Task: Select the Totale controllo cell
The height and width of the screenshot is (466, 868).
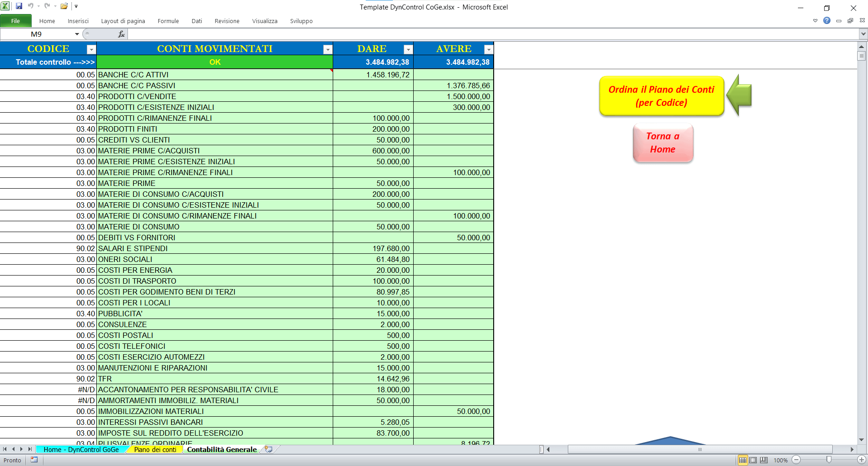Action: pyautogui.click(x=48, y=62)
